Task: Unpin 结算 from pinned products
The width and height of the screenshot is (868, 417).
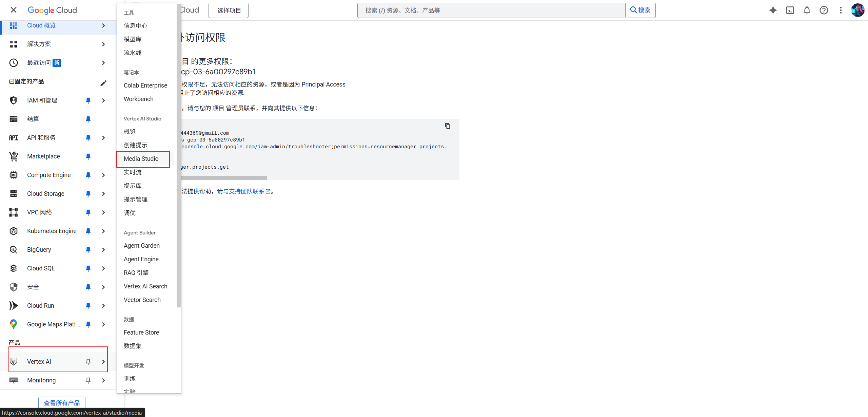Action: 88,119
